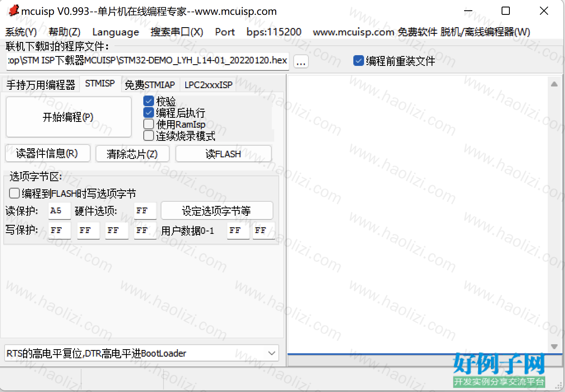Image resolution: width=565 pixels, height=392 pixels.
Task: Open the bps:115200 baud rate menu
Action: tap(274, 32)
